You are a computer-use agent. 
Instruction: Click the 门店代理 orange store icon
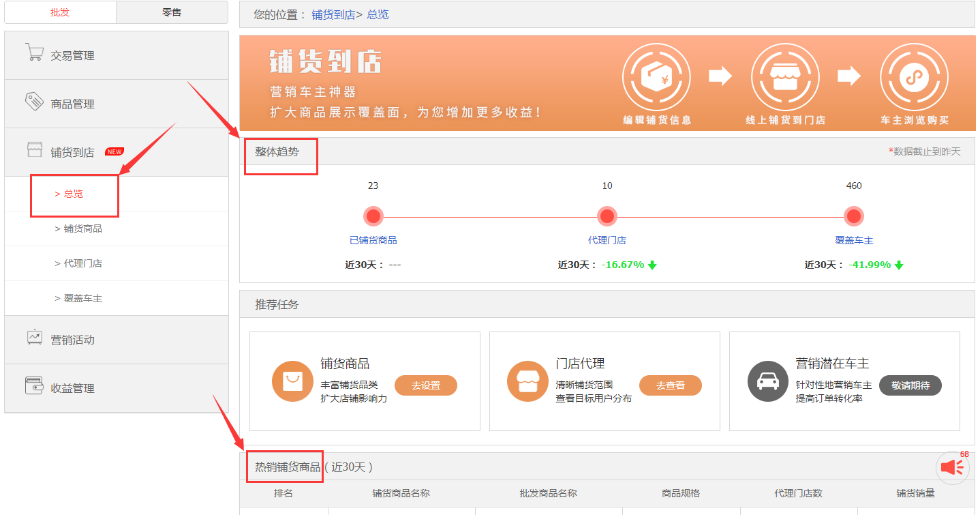[x=528, y=381]
